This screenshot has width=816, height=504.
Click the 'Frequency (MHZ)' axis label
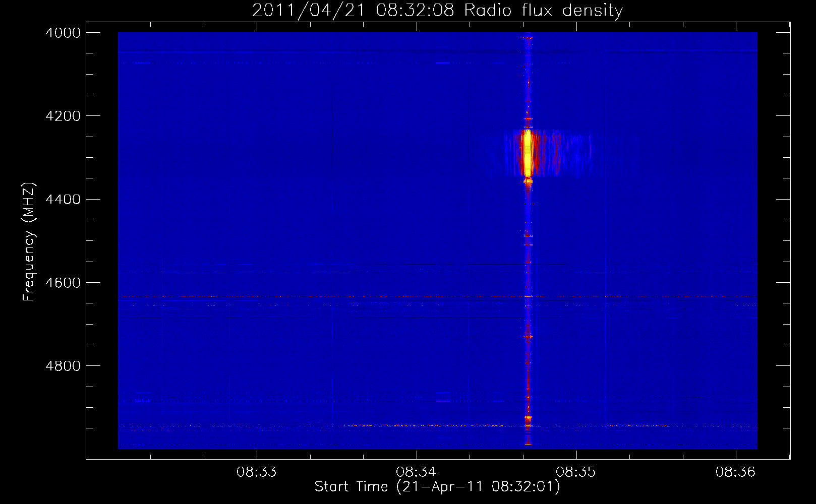(x=28, y=242)
